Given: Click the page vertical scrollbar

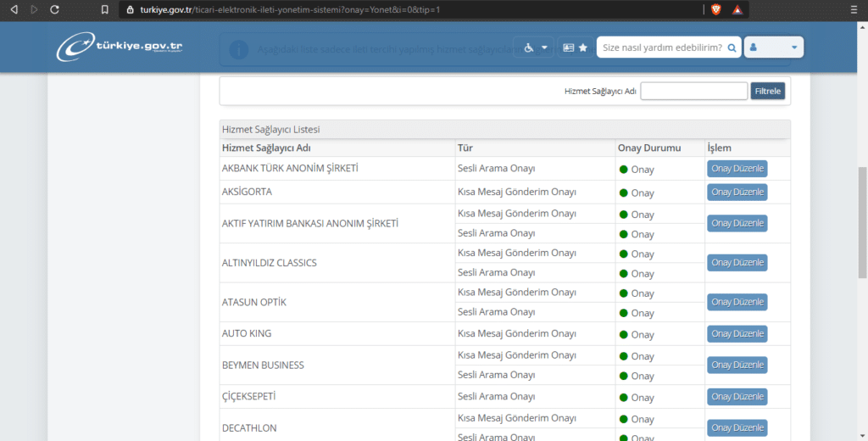Looking at the screenshot, I should coord(862,221).
